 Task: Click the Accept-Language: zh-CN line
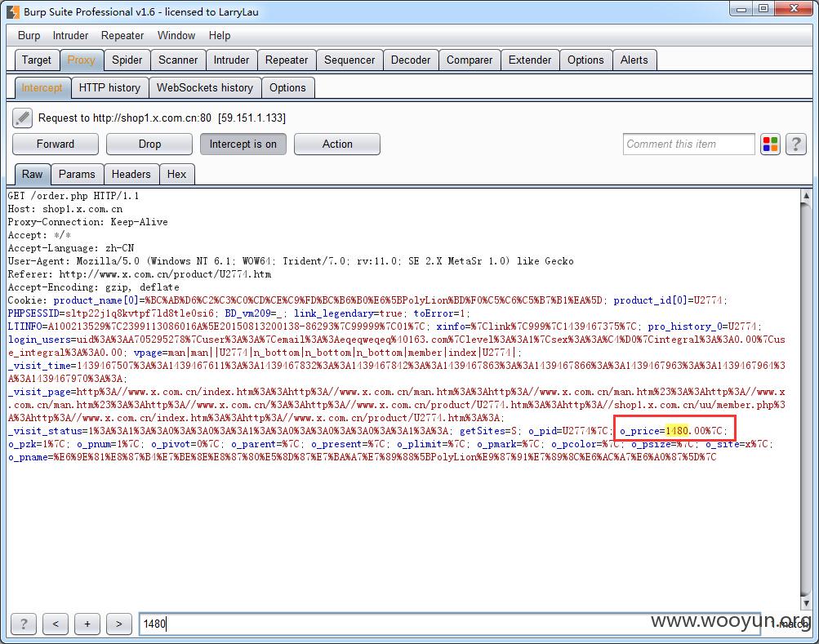point(71,248)
